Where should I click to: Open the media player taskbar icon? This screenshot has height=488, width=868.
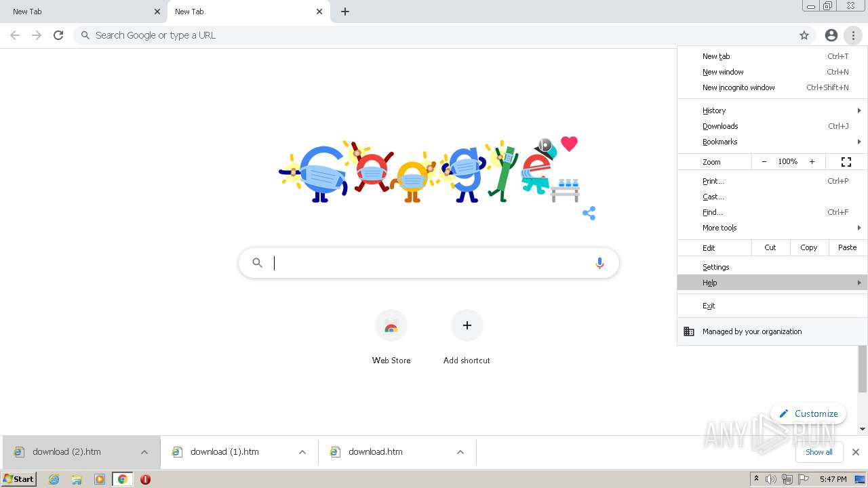100,479
